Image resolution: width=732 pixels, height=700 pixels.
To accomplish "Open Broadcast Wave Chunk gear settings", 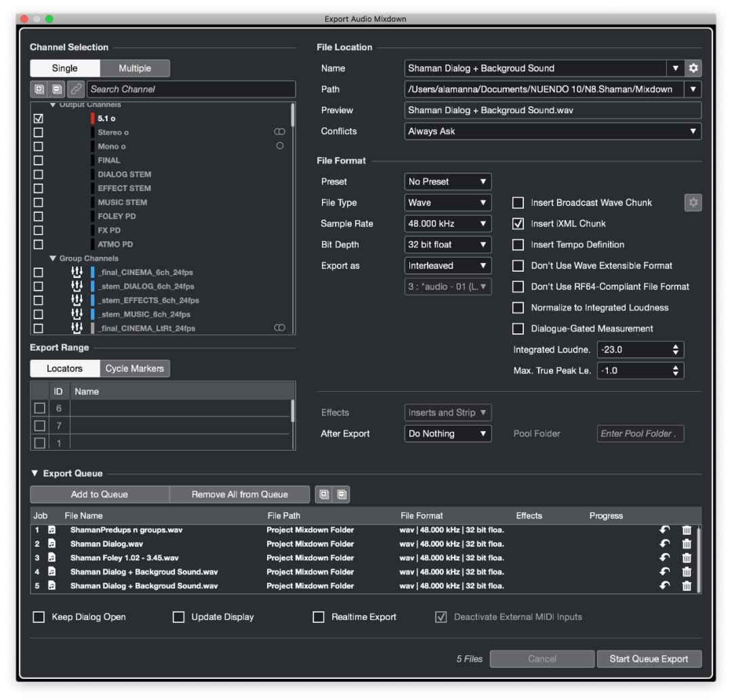I will (x=693, y=203).
